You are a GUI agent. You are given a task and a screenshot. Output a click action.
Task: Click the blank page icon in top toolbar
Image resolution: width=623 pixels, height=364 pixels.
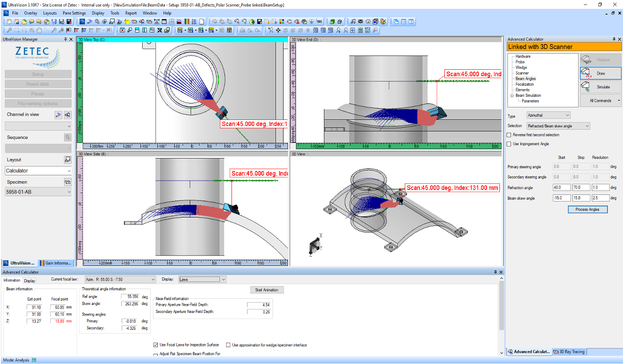pyautogui.click(x=202, y=21)
